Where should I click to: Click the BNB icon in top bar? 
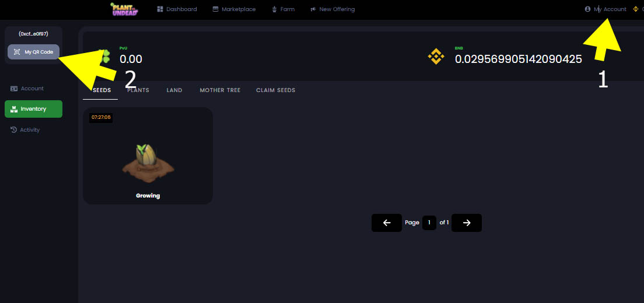(x=636, y=9)
